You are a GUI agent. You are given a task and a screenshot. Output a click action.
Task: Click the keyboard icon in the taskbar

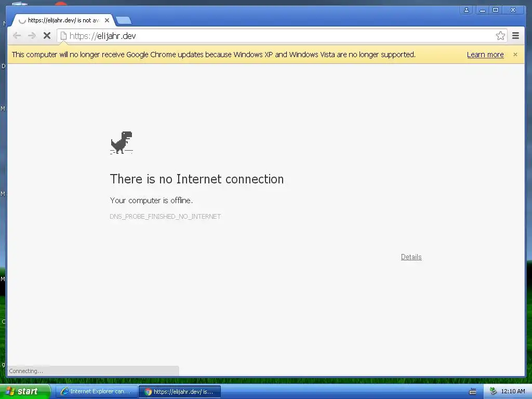[472, 392]
